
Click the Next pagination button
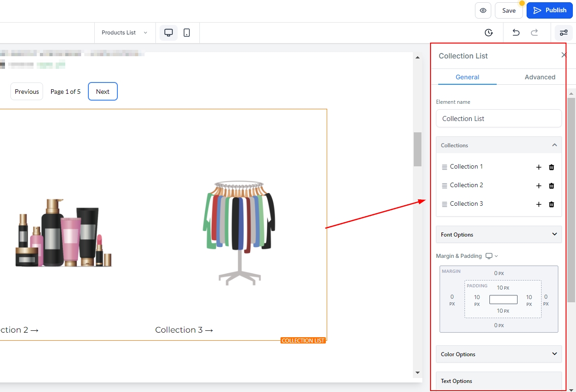click(x=103, y=92)
